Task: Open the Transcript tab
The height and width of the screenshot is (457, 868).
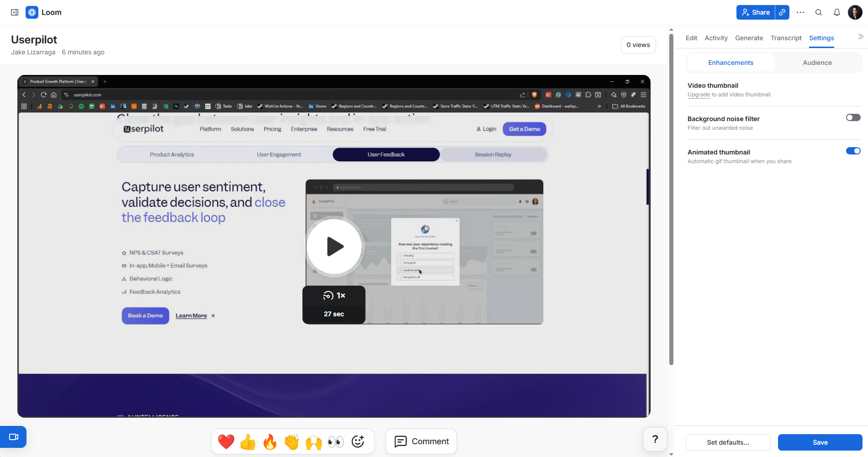Action: click(786, 38)
